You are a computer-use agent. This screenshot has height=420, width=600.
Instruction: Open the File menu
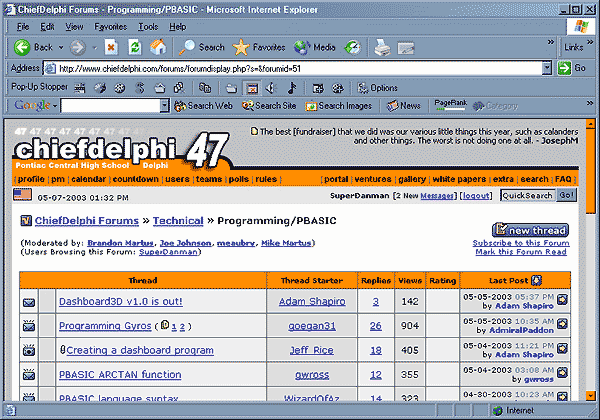coord(23,27)
